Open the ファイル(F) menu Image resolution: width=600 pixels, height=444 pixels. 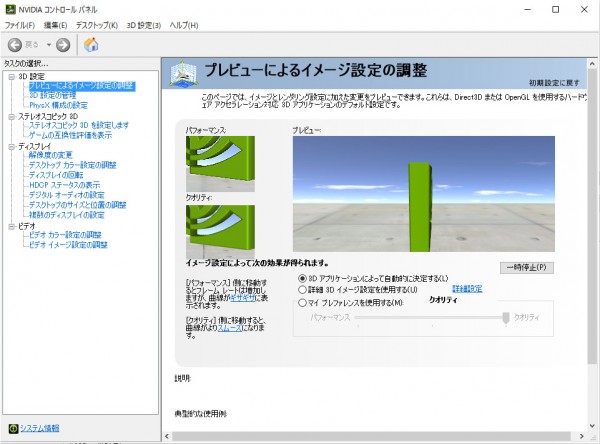[x=20, y=25]
